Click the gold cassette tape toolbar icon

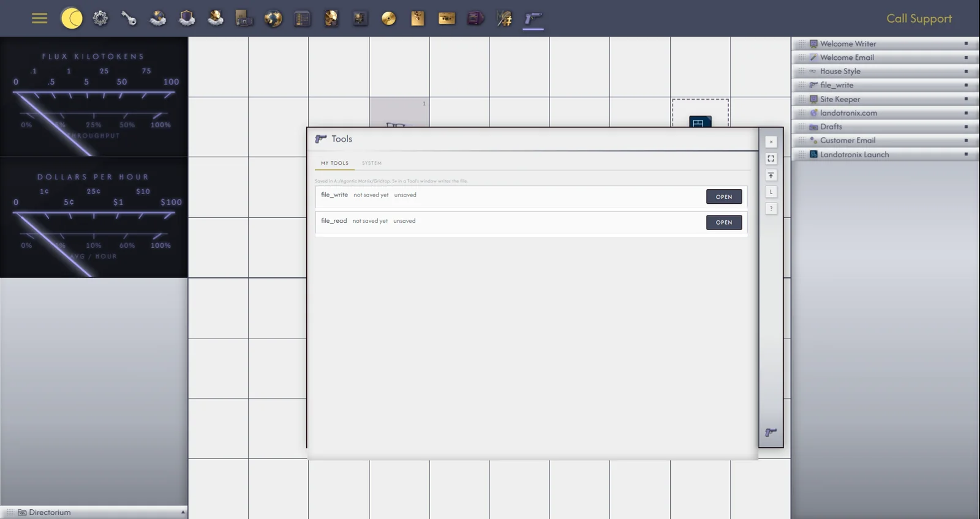click(x=447, y=18)
